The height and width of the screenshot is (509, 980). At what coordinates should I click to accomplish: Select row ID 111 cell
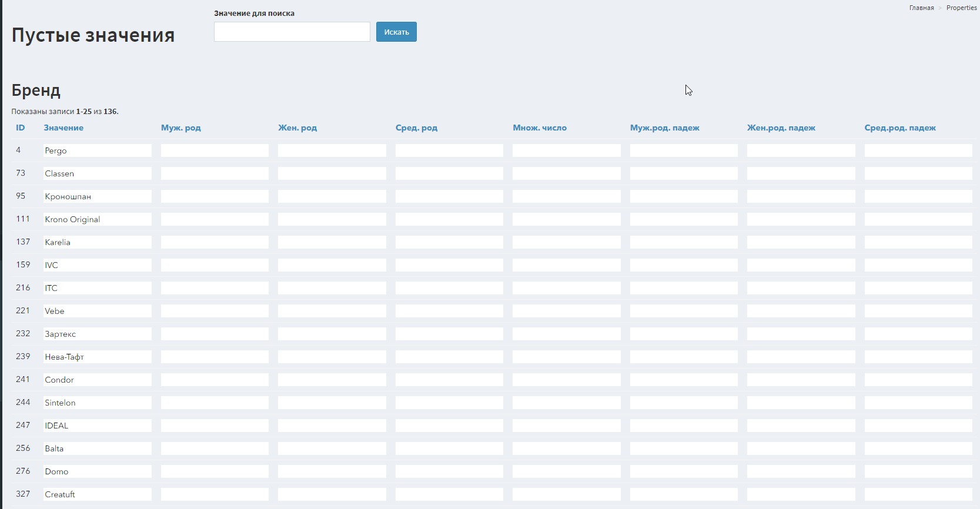[x=23, y=219]
